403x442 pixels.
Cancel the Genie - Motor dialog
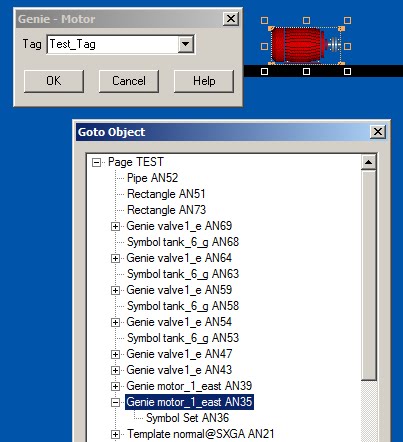click(x=129, y=81)
